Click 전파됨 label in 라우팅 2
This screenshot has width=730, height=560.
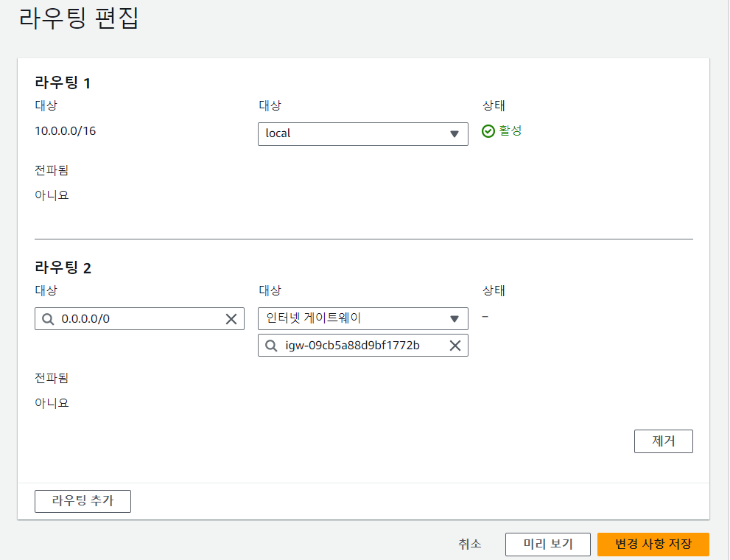(52, 378)
